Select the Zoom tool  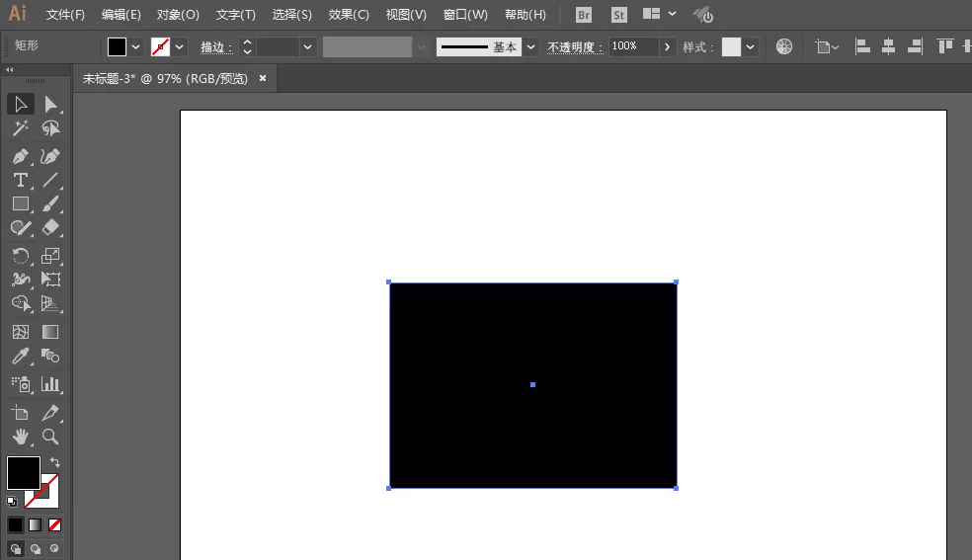50,437
